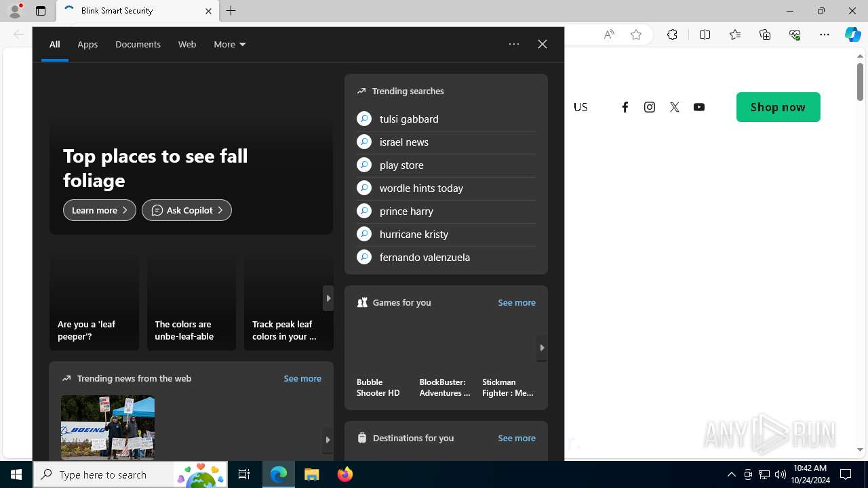Open YouTube icon on Blink page

point(699,107)
